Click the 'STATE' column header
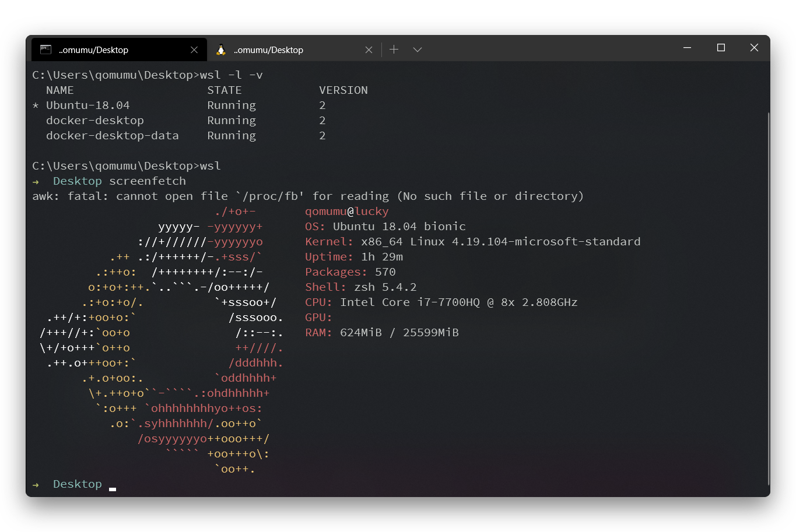 [225, 90]
